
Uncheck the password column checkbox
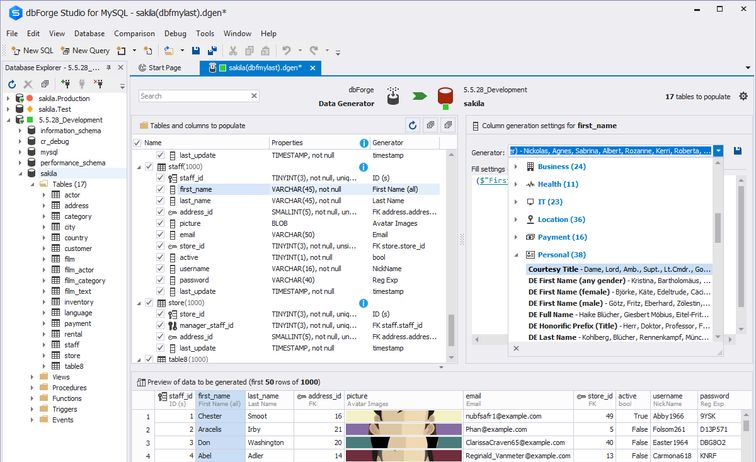point(160,280)
